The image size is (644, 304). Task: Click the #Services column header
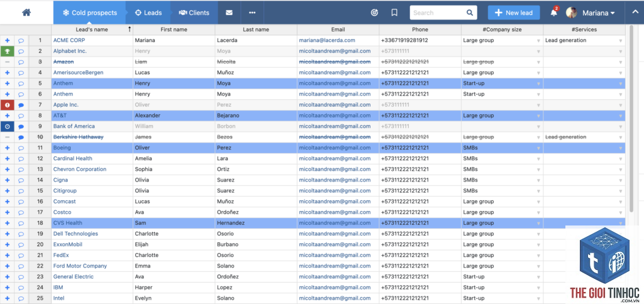[584, 30]
